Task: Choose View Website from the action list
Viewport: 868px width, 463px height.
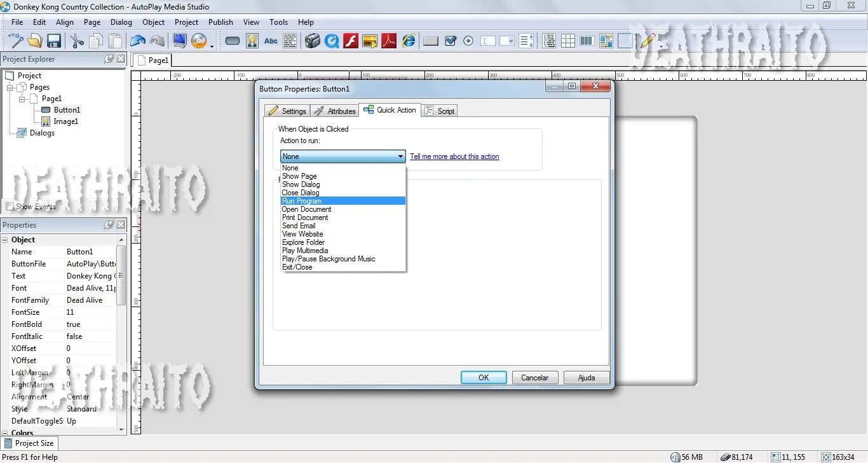Action: tap(343, 234)
